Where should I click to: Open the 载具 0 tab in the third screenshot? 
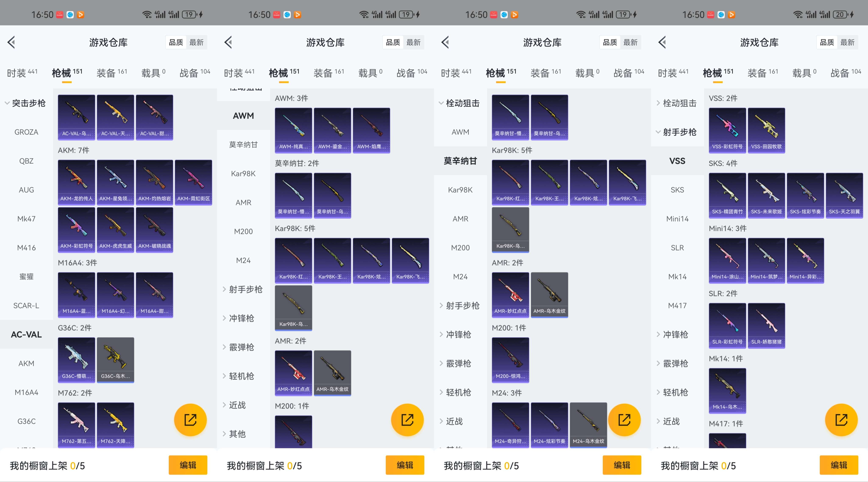[x=587, y=73]
